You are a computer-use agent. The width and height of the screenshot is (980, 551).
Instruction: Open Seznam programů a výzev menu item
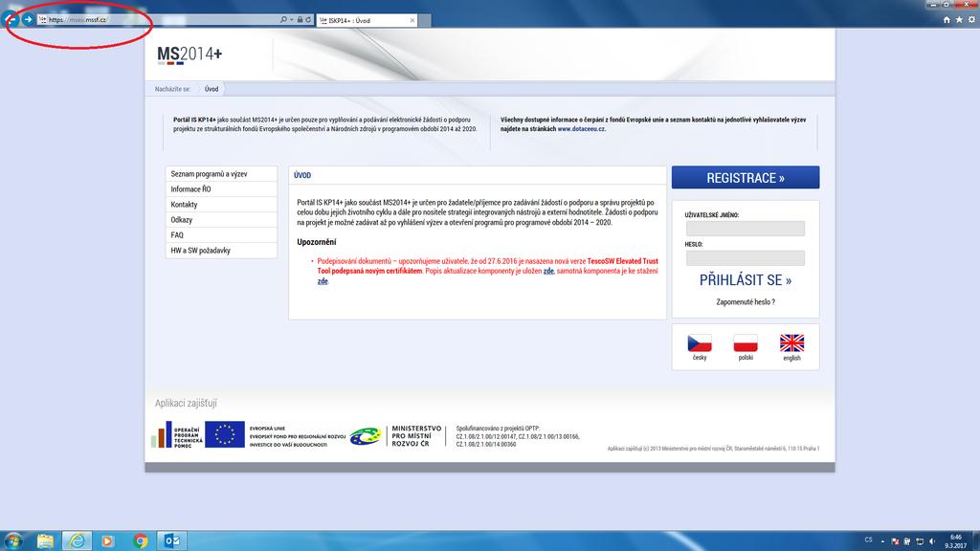click(x=221, y=174)
